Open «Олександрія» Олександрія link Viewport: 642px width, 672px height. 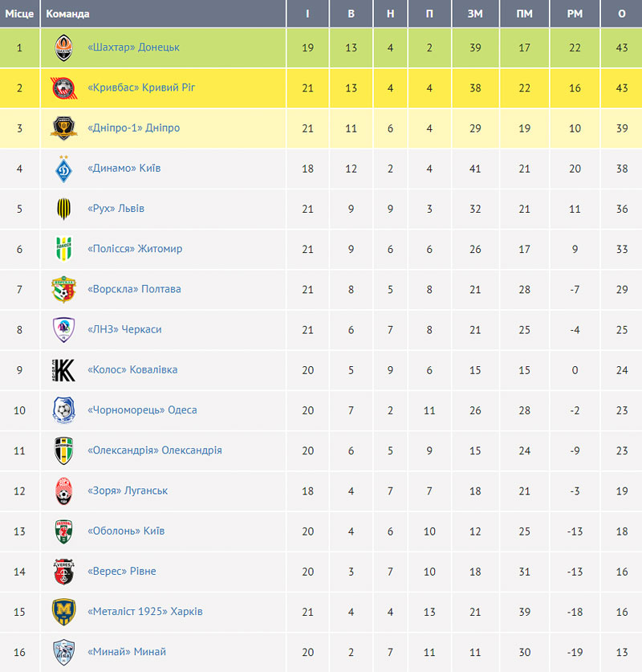tap(155, 450)
